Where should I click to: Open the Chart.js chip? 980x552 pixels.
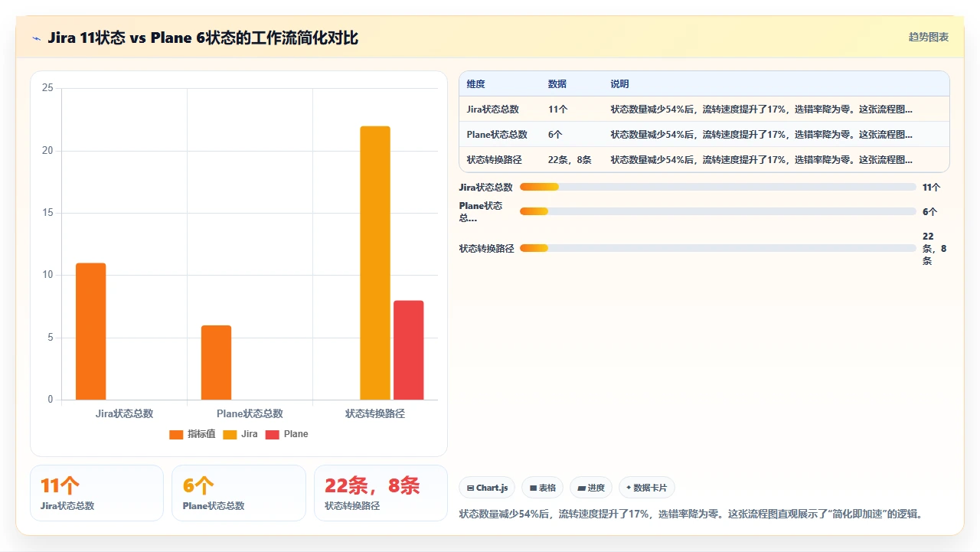[487, 488]
